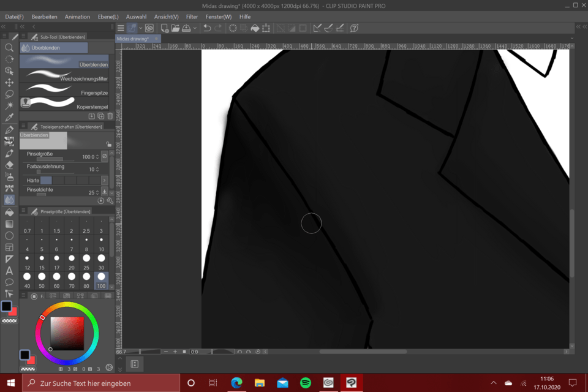Click the Undo arrow in toolbar

tap(207, 28)
